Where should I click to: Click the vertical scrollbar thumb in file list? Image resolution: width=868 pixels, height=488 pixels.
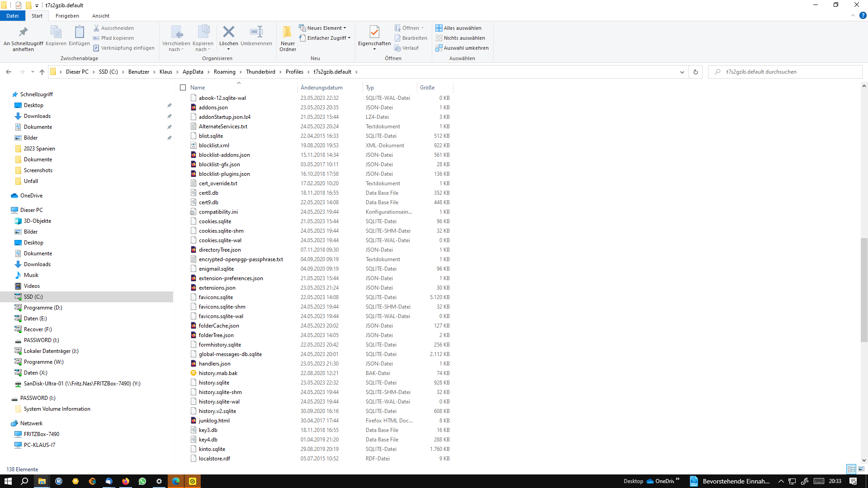(x=863, y=289)
